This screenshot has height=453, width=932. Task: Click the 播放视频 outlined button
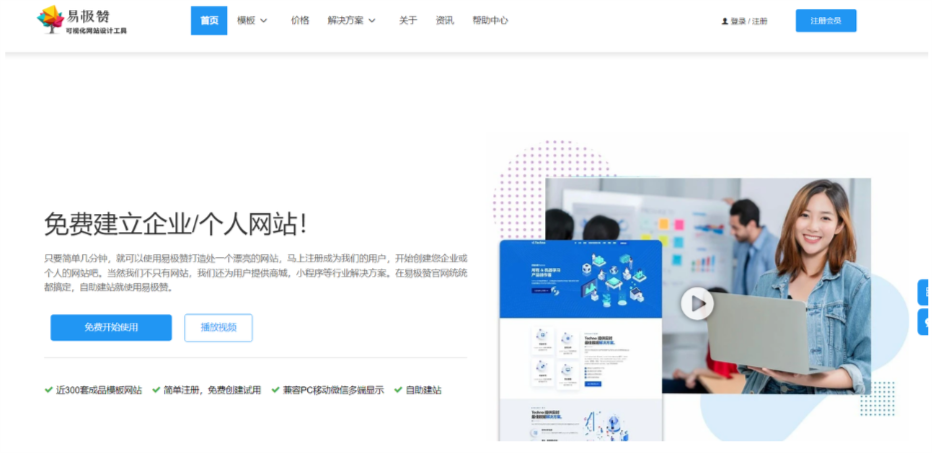point(218,328)
